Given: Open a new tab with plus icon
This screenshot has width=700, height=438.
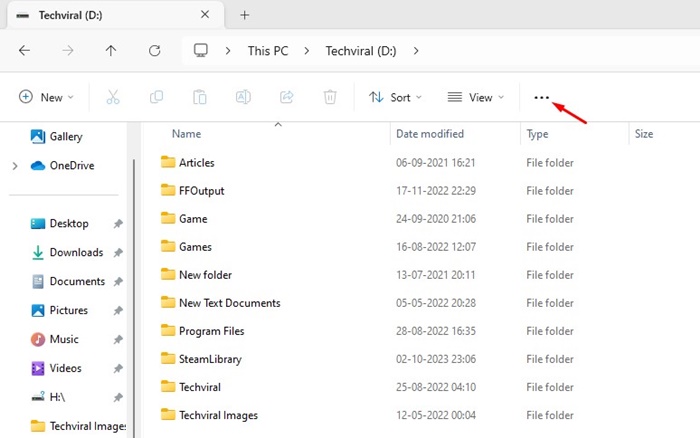Looking at the screenshot, I should point(245,15).
